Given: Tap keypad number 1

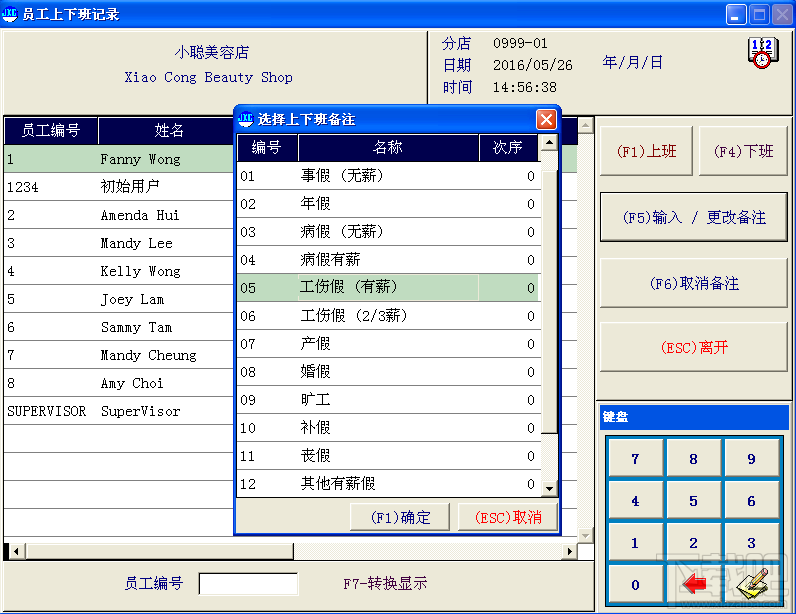Looking at the screenshot, I should pos(636,542).
